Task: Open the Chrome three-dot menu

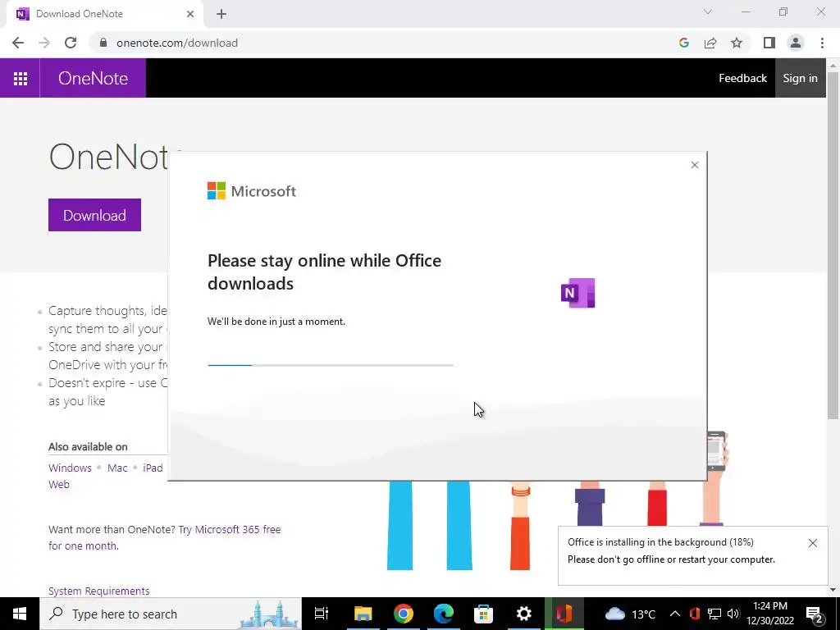Action: coord(822,43)
